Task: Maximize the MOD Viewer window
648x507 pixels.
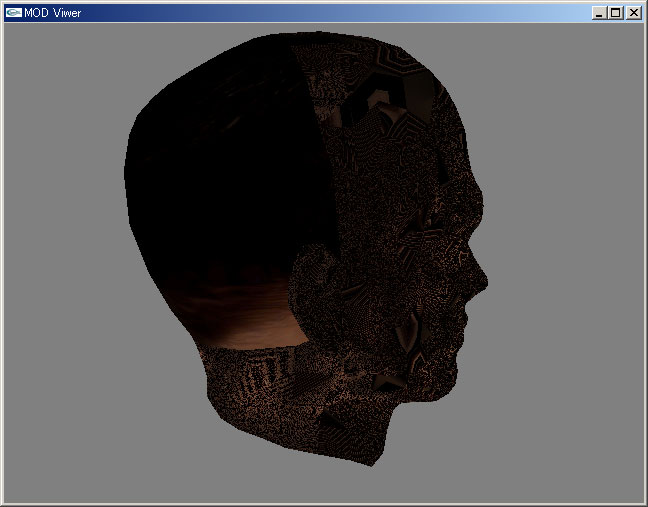Action: click(x=615, y=13)
